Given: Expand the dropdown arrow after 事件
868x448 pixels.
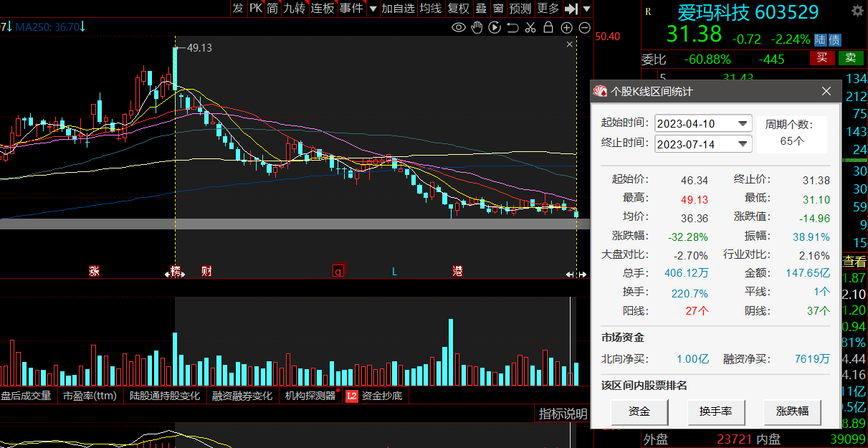Looking at the screenshot, I should [x=373, y=9].
